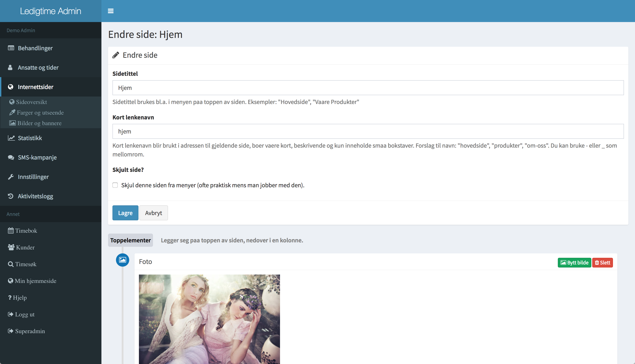
Task: Open Statistikk menu item
Action: coord(51,138)
